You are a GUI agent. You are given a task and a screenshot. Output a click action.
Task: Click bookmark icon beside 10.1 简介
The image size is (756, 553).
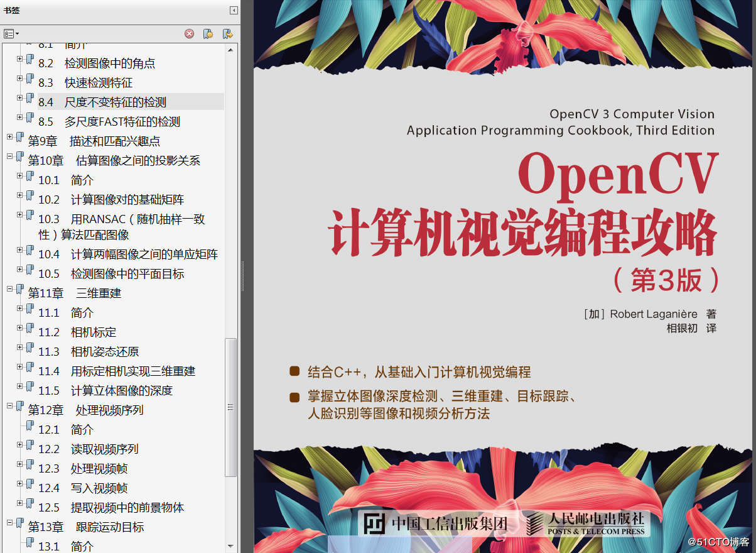(30, 176)
